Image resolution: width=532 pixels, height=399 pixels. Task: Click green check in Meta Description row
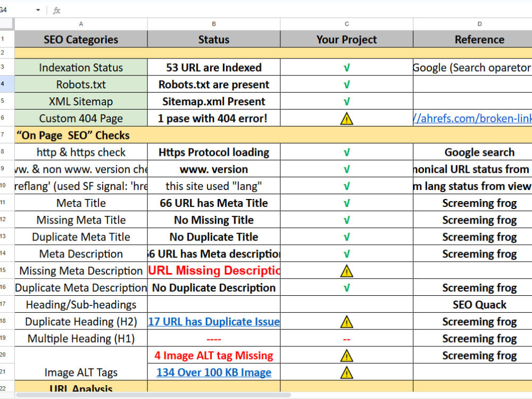[x=346, y=254]
